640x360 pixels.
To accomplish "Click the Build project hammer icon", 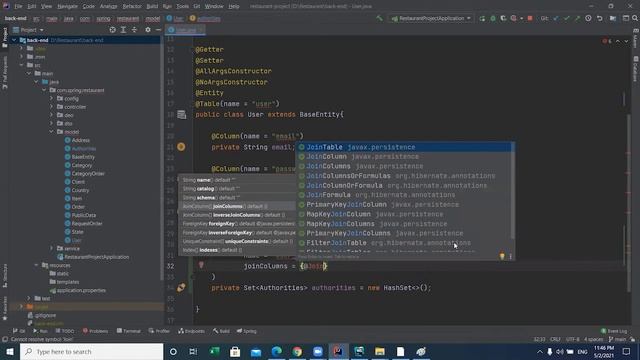I will click(x=380, y=18).
